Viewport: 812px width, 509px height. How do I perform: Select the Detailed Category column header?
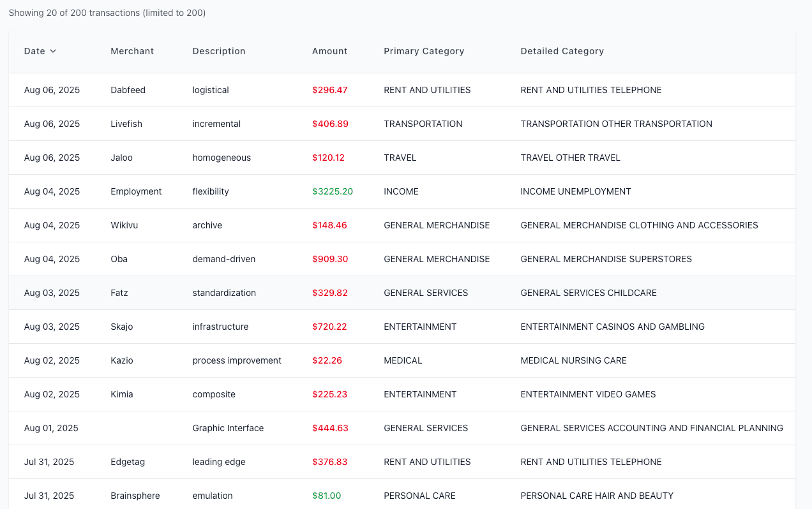(562, 51)
